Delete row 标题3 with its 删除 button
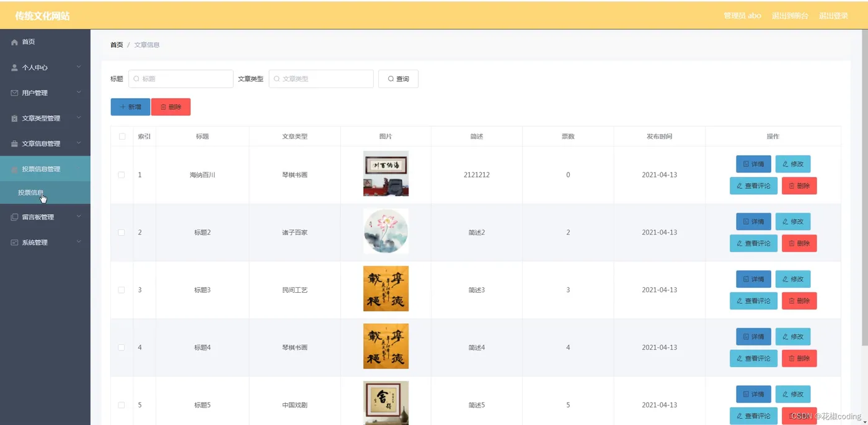Screen dimensions: 868x425 [x=799, y=301]
